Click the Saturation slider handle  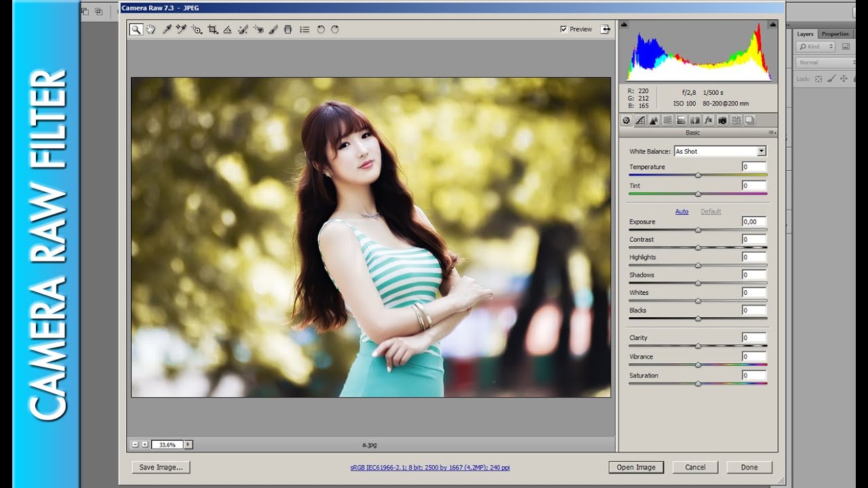coord(698,384)
